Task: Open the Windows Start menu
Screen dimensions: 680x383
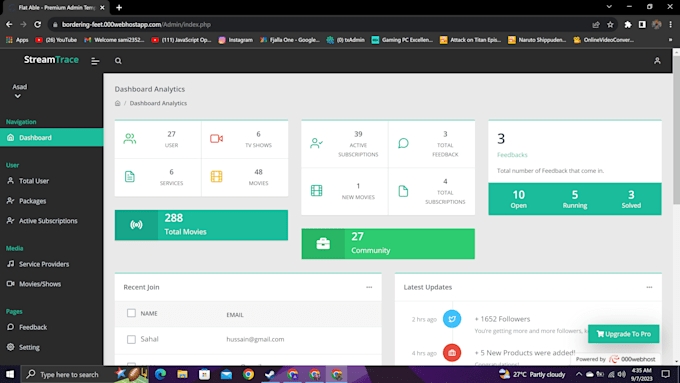Action: coord(10,374)
